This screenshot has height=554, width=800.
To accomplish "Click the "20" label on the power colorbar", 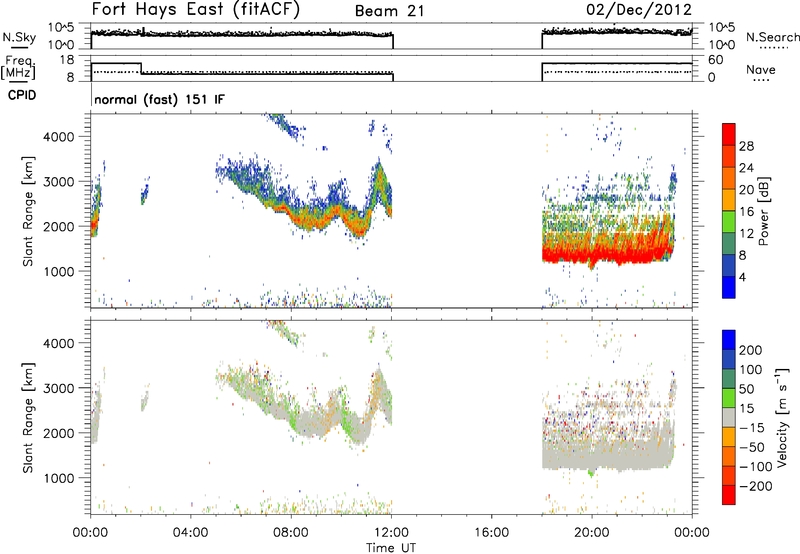I will 746,190.
